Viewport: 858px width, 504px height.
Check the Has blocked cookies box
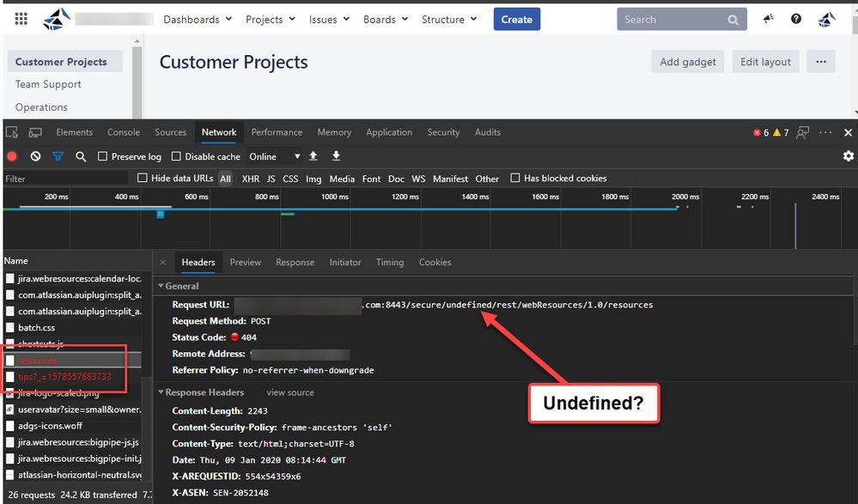tap(515, 178)
